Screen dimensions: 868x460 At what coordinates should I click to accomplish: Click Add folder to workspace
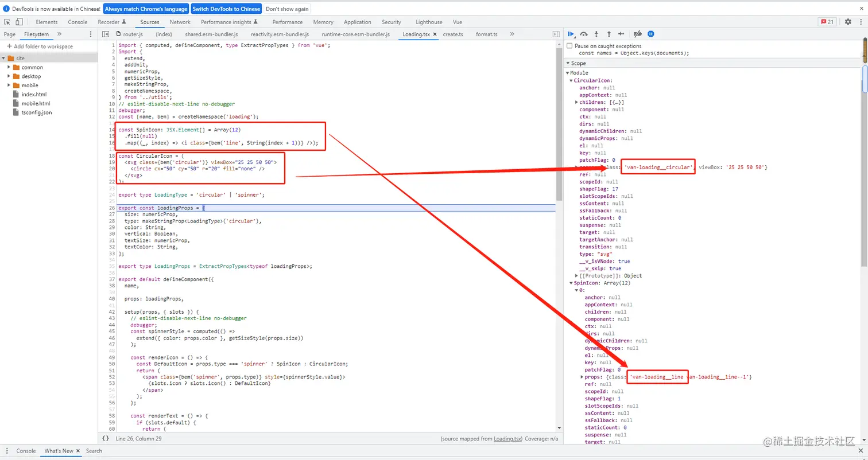pyautogui.click(x=40, y=46)
